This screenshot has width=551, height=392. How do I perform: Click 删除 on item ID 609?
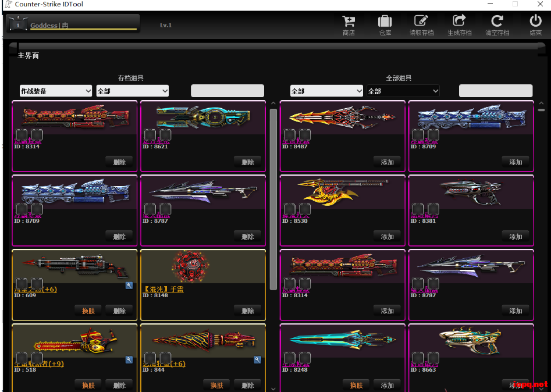click(x=119, y=311)
